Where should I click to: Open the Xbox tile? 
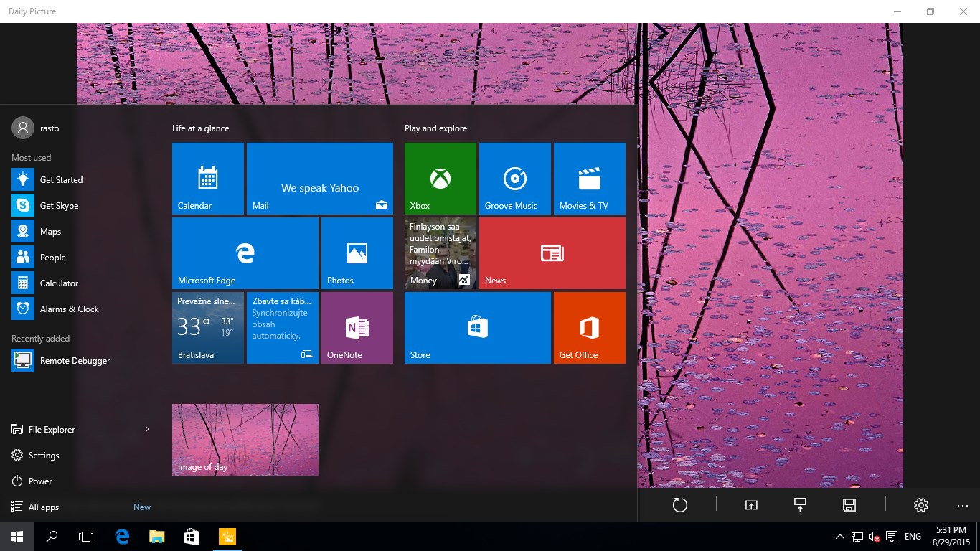[440, 179]
